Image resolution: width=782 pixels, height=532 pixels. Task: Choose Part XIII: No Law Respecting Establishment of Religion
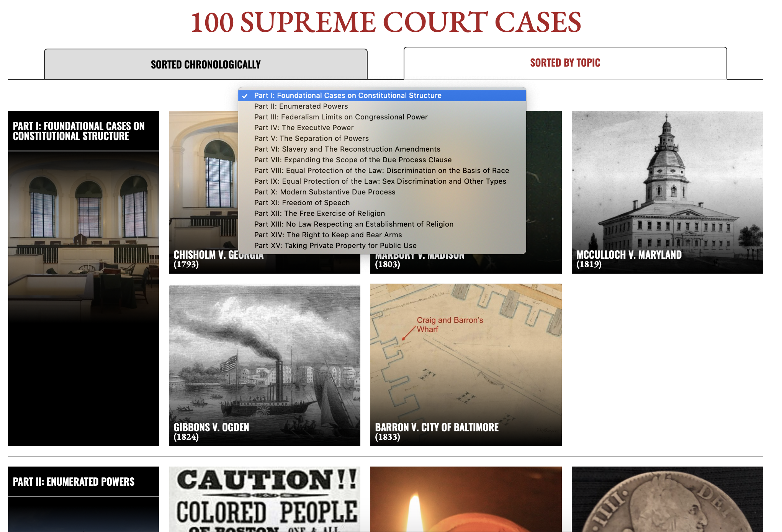pyautogui.click(x=382, y=224)
